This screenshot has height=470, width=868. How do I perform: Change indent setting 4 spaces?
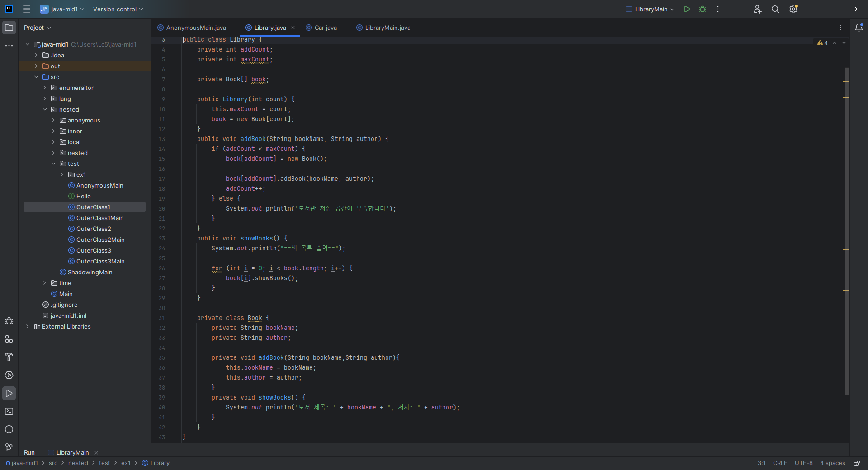[833, 463]
